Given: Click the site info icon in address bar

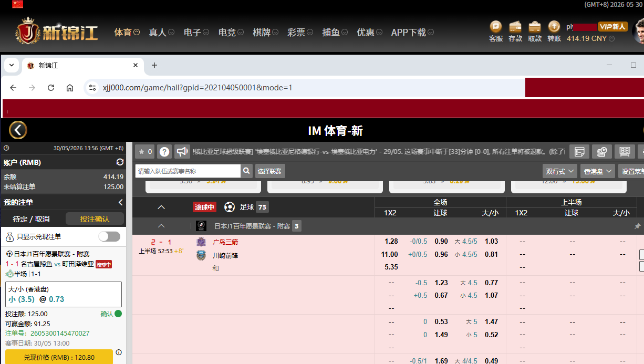Looking at the screenshot, I should (x=92, y=88).
